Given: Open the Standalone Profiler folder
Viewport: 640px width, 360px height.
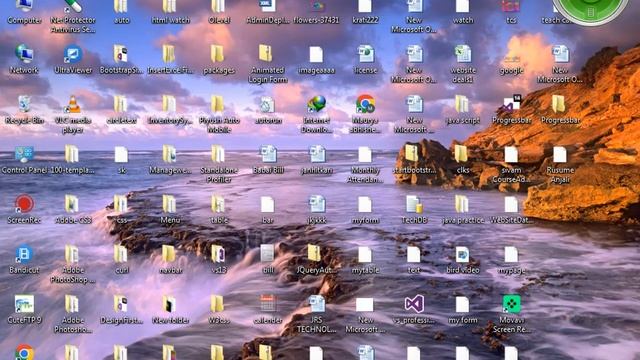Looking at the screenshot, I should [x=218, y=154].
